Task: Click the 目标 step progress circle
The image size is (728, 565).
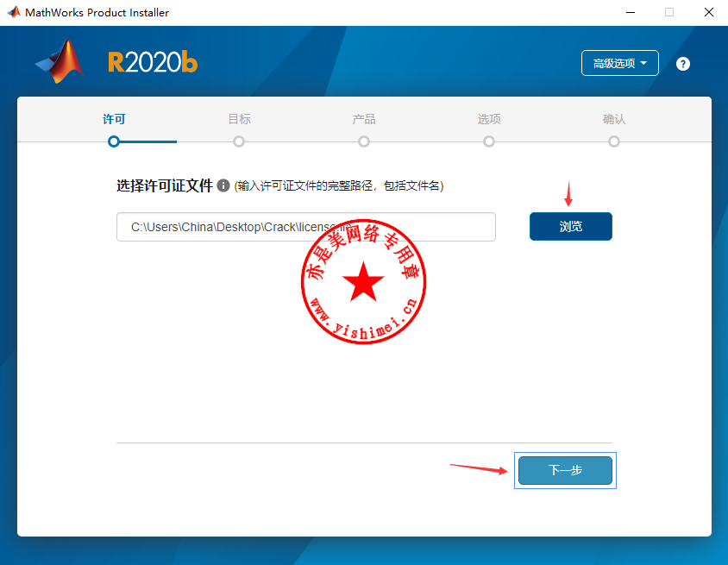Action: (239, 141)
